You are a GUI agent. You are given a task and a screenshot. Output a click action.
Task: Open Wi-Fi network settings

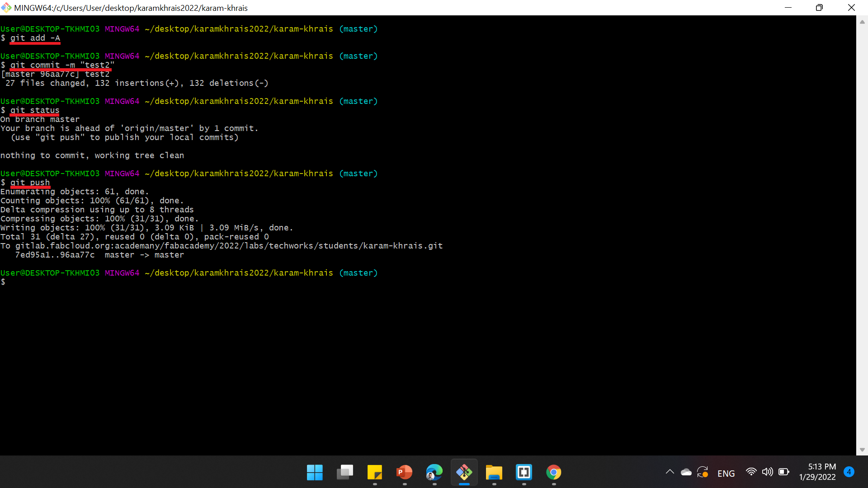(751, 472)
